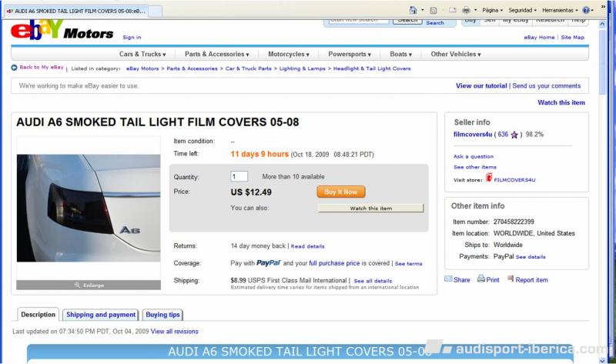Viewport: 616px width, 364px height.
Task: Open the Cars & Trucks menu
Action: pyautogui.click(x=142, y=54)
